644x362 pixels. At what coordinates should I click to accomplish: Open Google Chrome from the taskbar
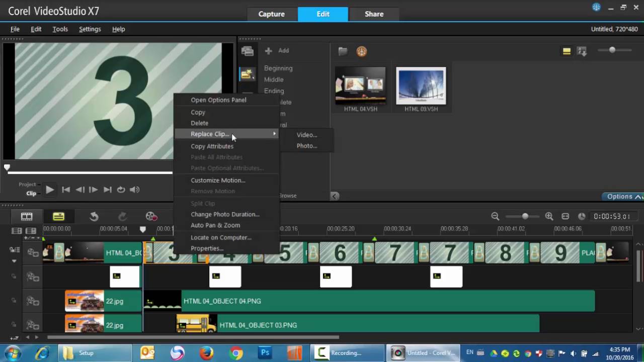(x=236, y=353)
